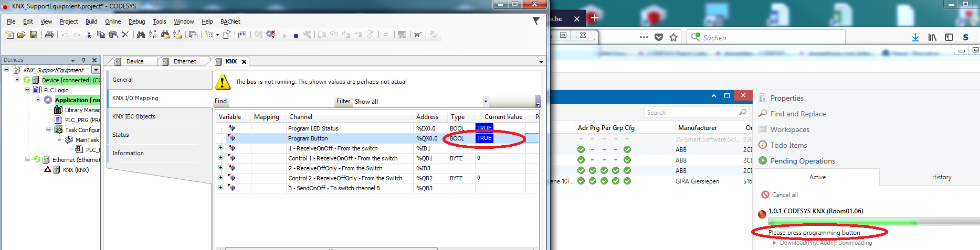Click the Cut scissors icon

[x=89, y=35]
